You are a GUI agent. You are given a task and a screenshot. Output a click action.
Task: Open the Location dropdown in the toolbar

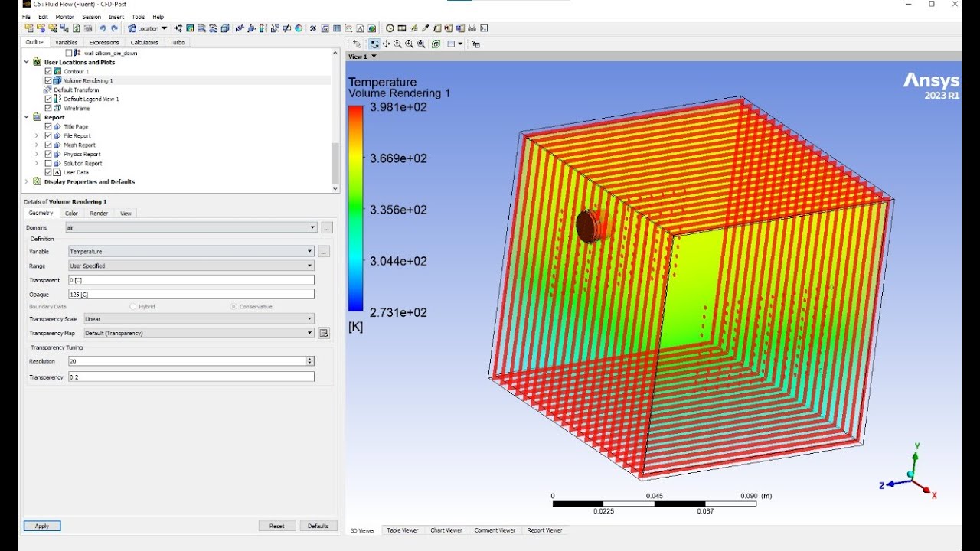pyautogui.click(x=148, y=28)
